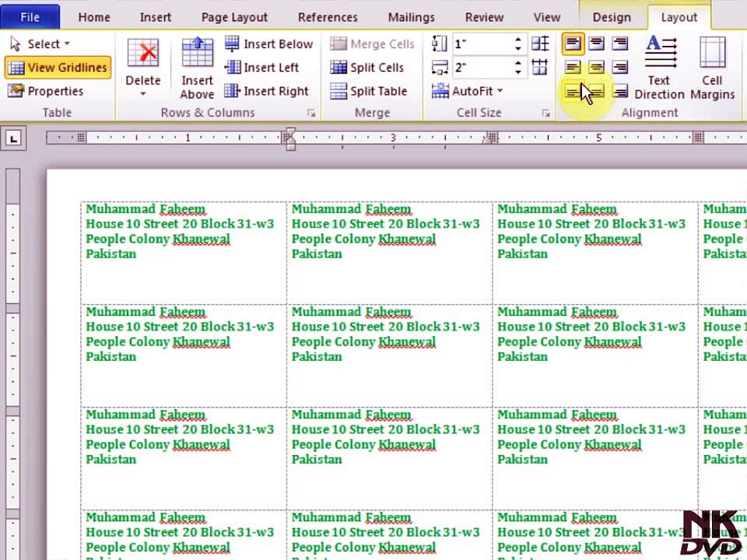Click the Text Direction button
This screenshot has width=747, height=560.
coord(660,67)
